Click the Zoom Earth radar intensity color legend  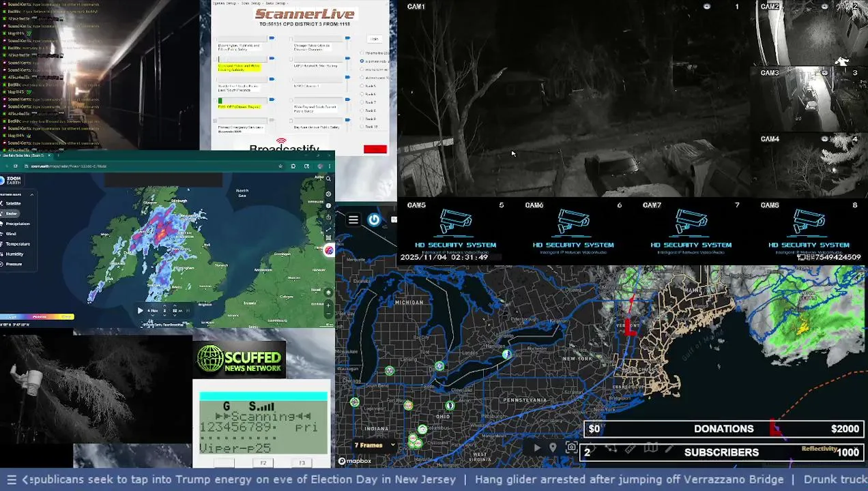(x=37, y=316)
